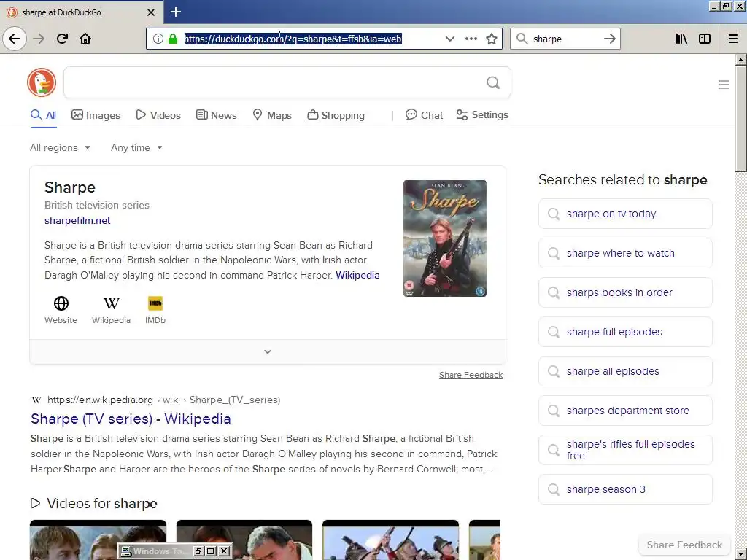Click the Sharpe DVD cover image
Screen dimensions: 747x560
point(444,238)
